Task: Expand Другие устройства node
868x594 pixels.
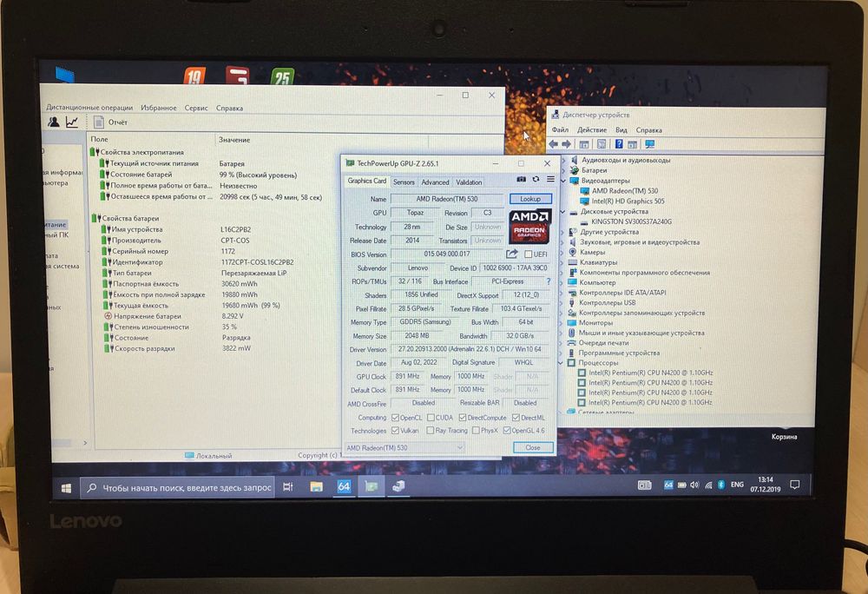Action: point(563,232)
